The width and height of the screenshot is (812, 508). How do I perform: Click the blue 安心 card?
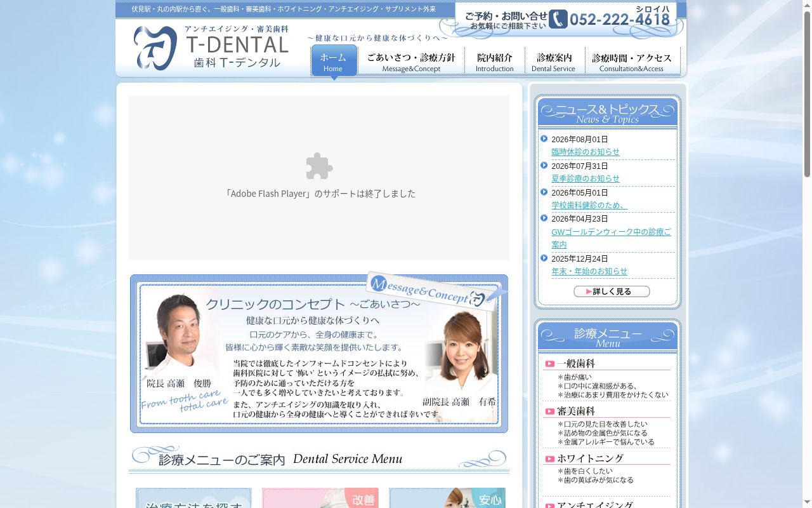coord(447,498)
